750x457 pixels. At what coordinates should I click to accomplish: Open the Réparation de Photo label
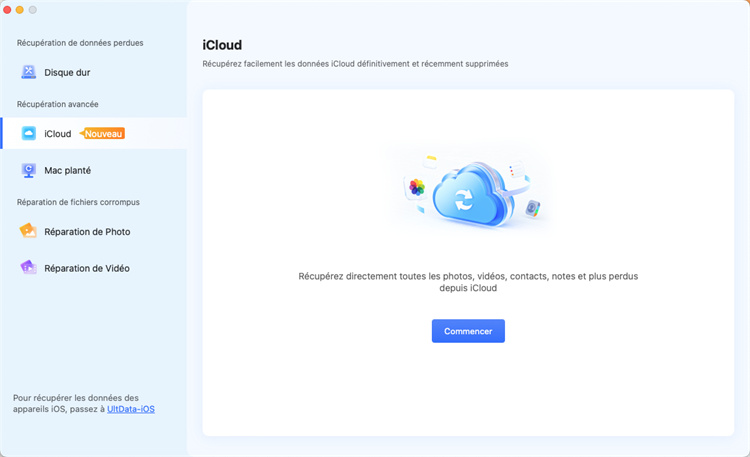(87, 232)
